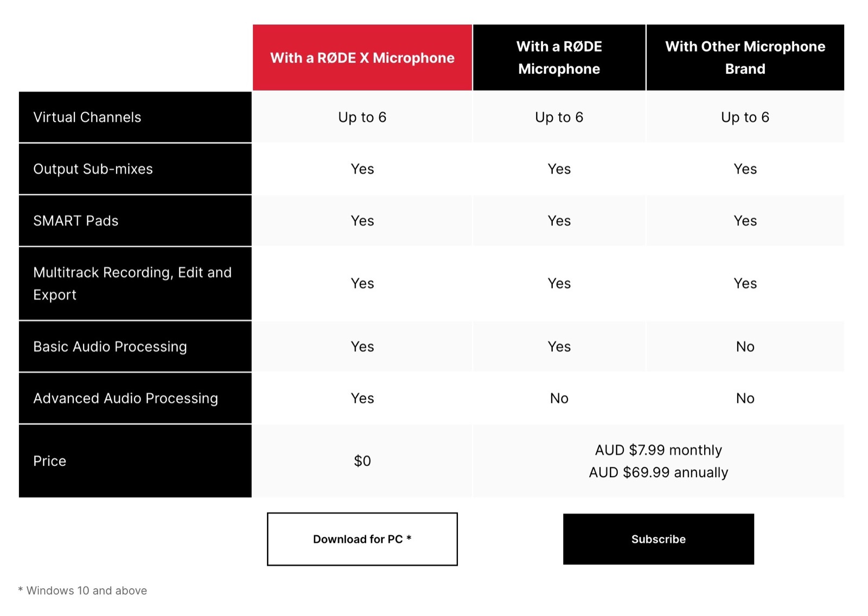Image resolution: width=868 pixels, height=616 pixels.
Task: Select SMART Pads' Yes under RØDE Microphone
Action: click(559, 221)
